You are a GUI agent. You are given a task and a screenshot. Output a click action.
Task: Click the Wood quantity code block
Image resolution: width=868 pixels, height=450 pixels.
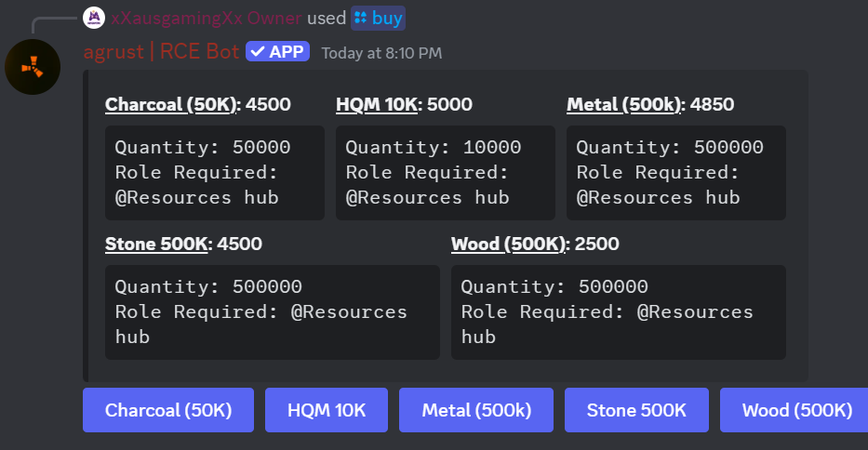coord(619,312)
